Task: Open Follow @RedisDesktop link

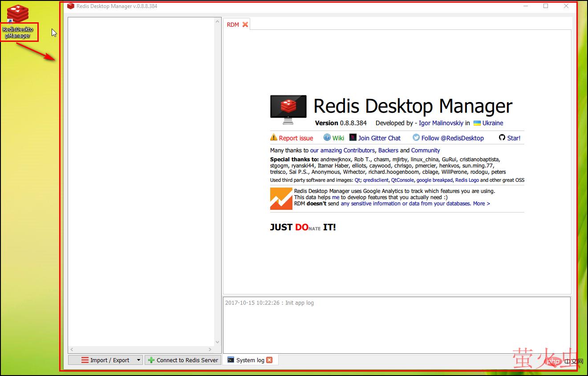Action: point(453,138)
